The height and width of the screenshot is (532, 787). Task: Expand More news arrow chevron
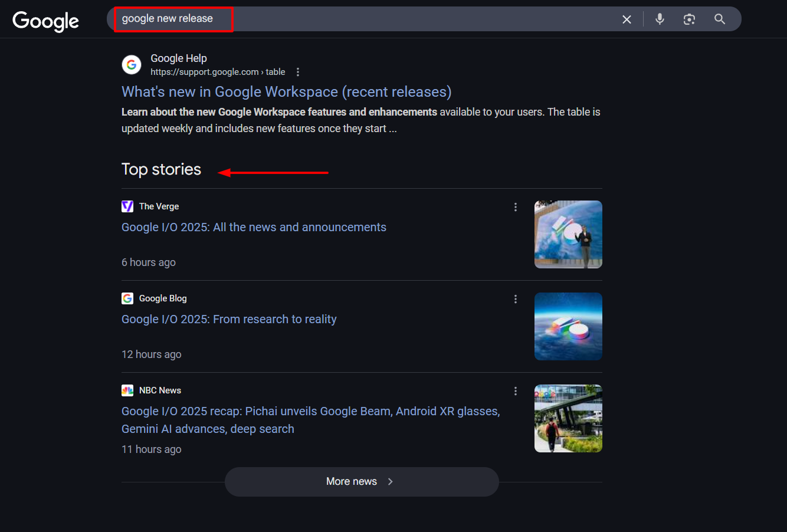391,482
